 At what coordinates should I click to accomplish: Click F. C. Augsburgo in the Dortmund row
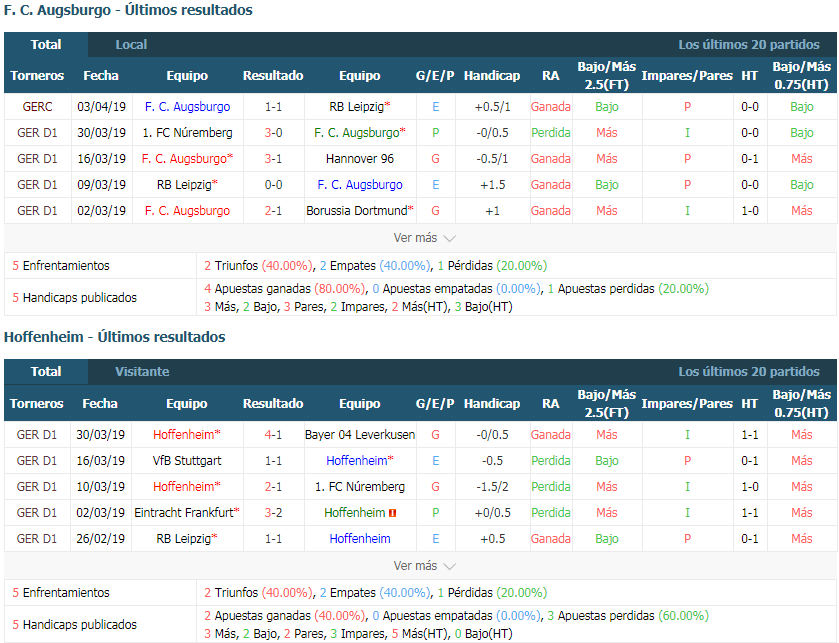187,211
